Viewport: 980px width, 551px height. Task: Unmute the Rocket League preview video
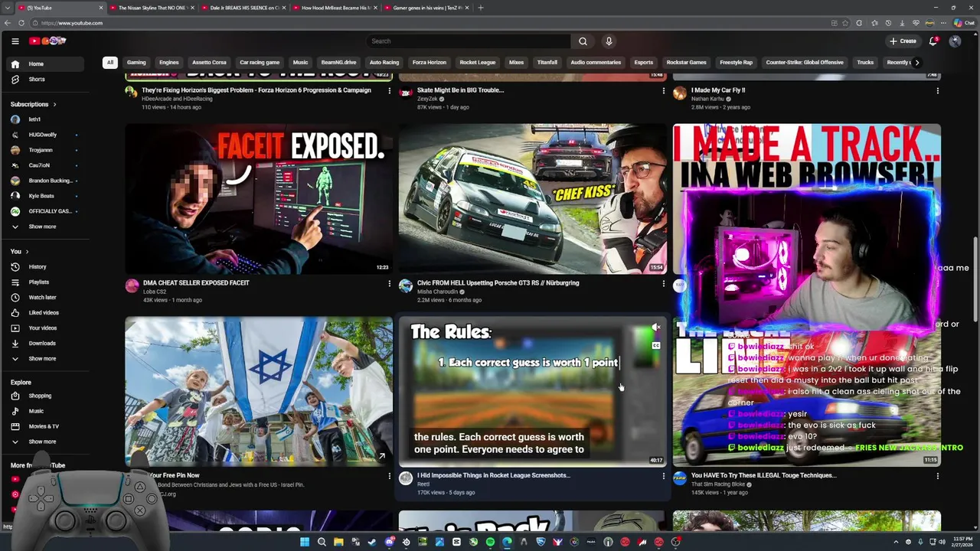656,328
